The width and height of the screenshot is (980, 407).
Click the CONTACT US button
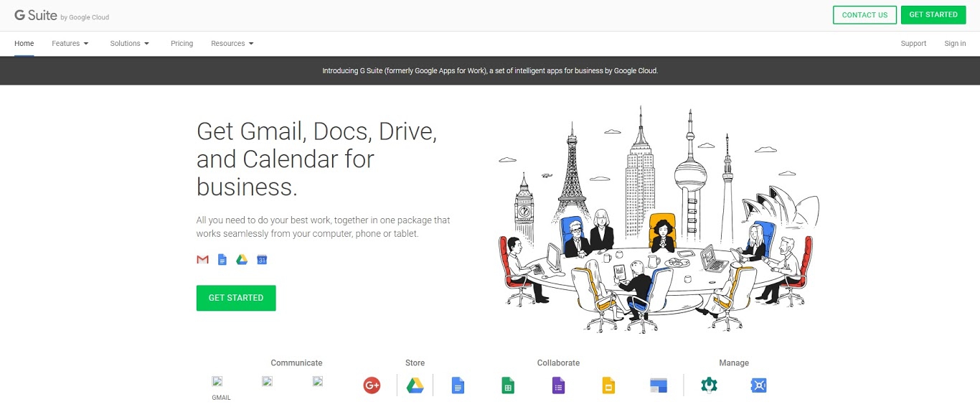pos(864,15)
